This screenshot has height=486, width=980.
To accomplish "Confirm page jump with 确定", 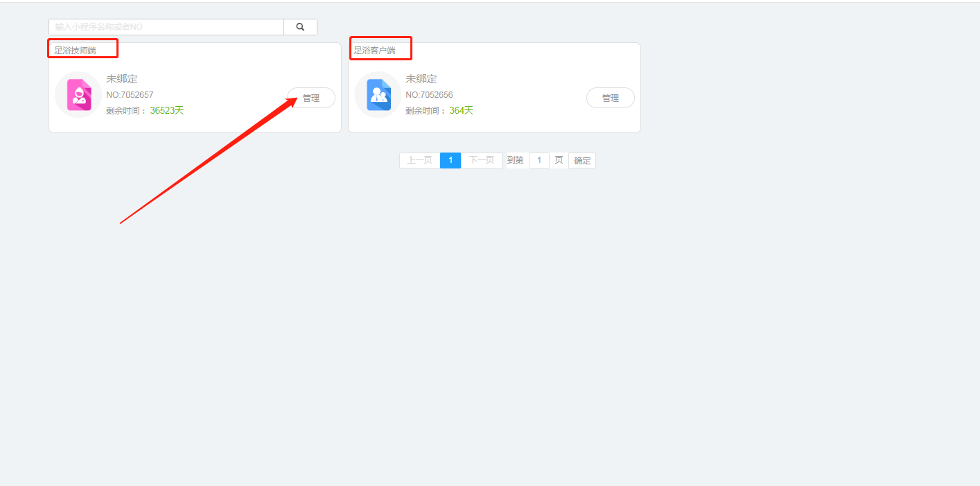I will pos(582,160).
